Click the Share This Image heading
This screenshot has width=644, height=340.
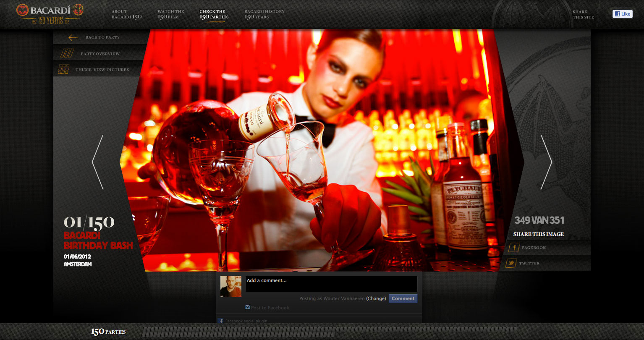click(539, 234)
